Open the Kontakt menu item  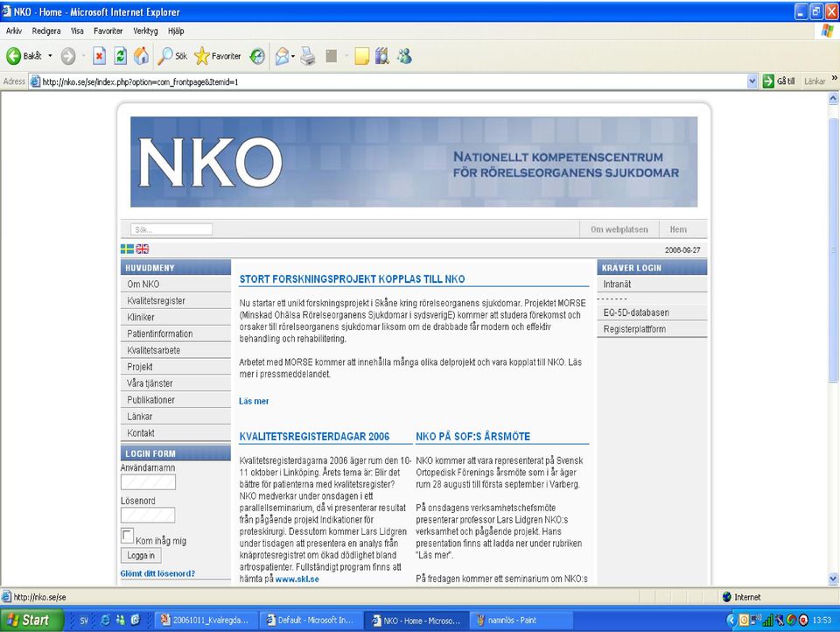176,433
